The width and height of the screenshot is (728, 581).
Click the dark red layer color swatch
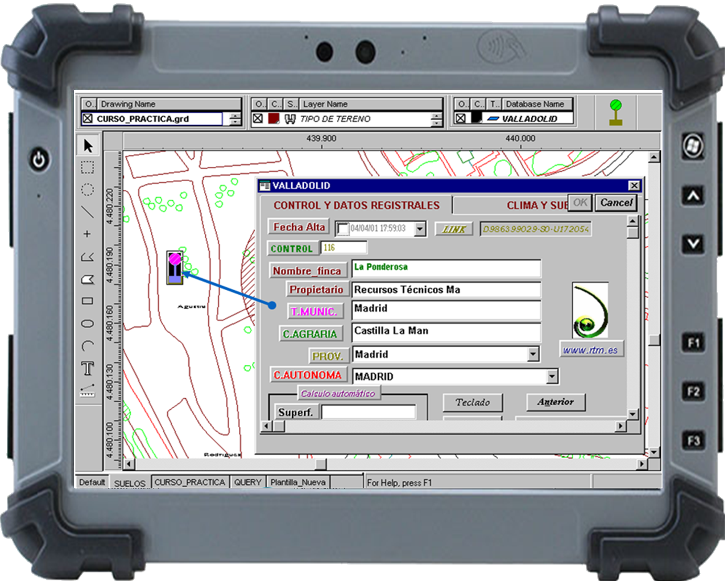pyautogui.click(x=274, y=119)
